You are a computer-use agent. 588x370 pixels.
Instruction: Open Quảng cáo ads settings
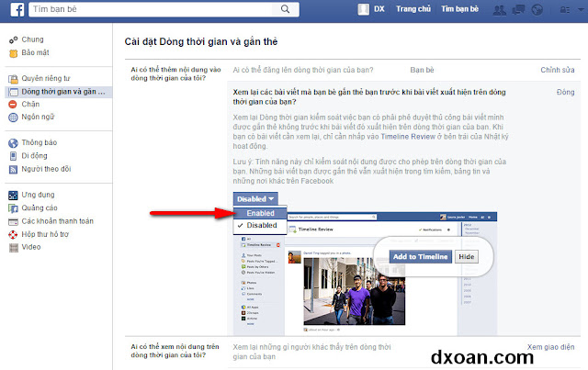[40, 207]
